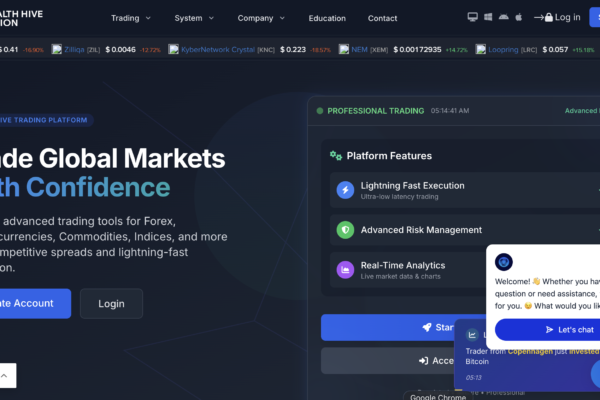
Task: Click the Lightning Fast Execution bolt icon
Action: pos(345,190)
